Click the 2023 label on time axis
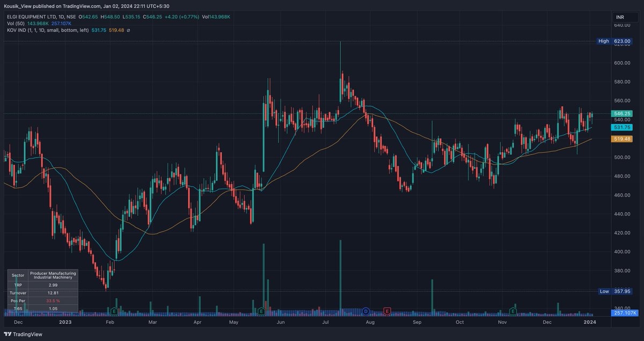 65,322
